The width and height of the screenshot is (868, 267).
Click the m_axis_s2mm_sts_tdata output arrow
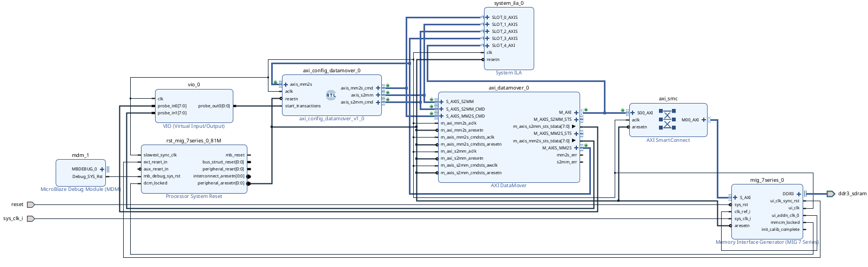click(574, 126)
